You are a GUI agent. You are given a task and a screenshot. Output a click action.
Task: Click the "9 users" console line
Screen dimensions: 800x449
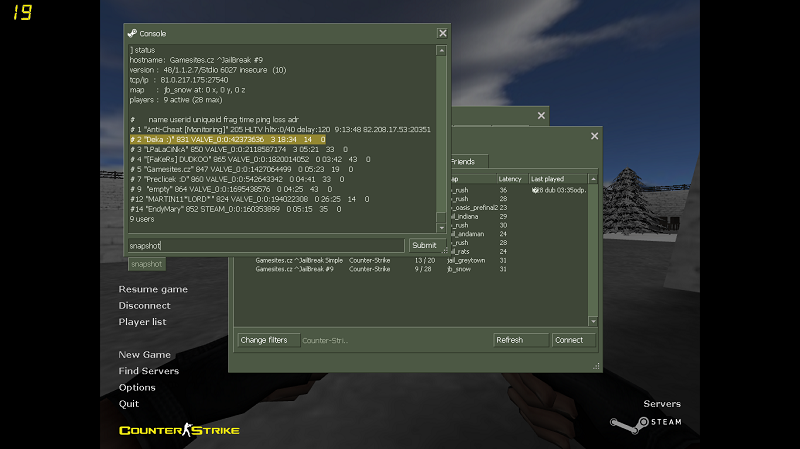(x=142, y=219)
